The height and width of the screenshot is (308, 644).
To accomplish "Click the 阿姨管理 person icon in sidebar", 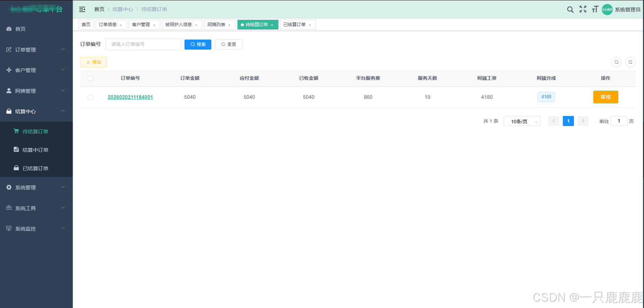I will click(9, 91).
